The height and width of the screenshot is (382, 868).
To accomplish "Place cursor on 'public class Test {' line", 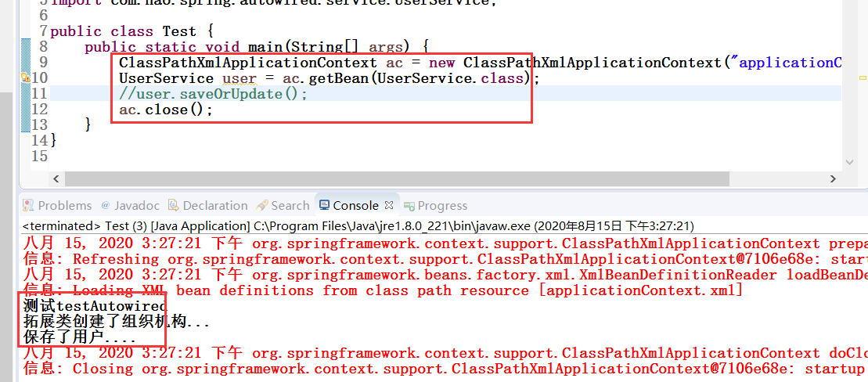I will pyautogui.click(x=131, y=31).
